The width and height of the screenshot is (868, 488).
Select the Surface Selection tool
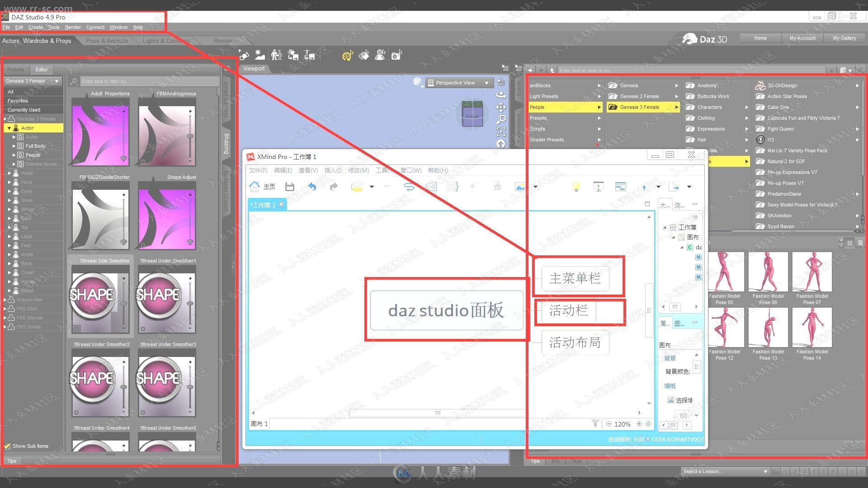click(364, 55)
